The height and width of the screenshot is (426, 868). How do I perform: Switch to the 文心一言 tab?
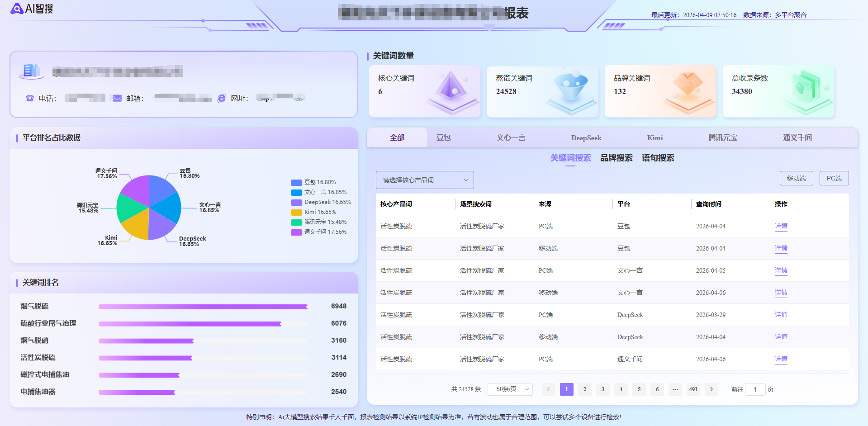tap(511, 137)
